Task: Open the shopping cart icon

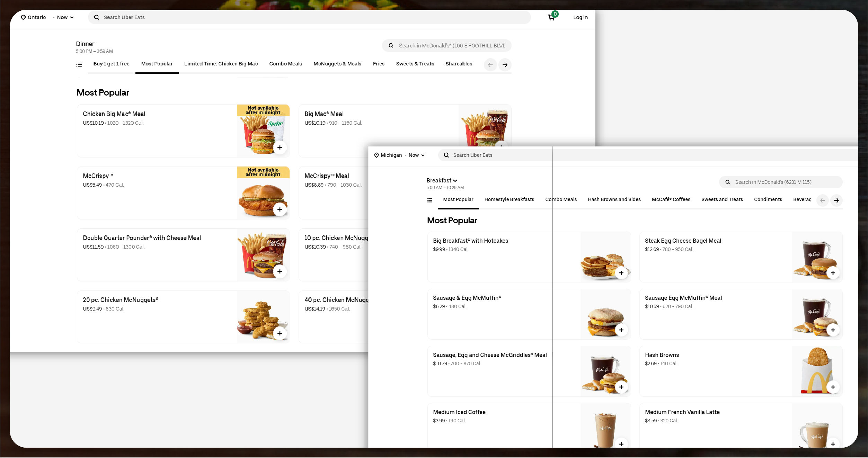Action: click(x=551, y=17)
